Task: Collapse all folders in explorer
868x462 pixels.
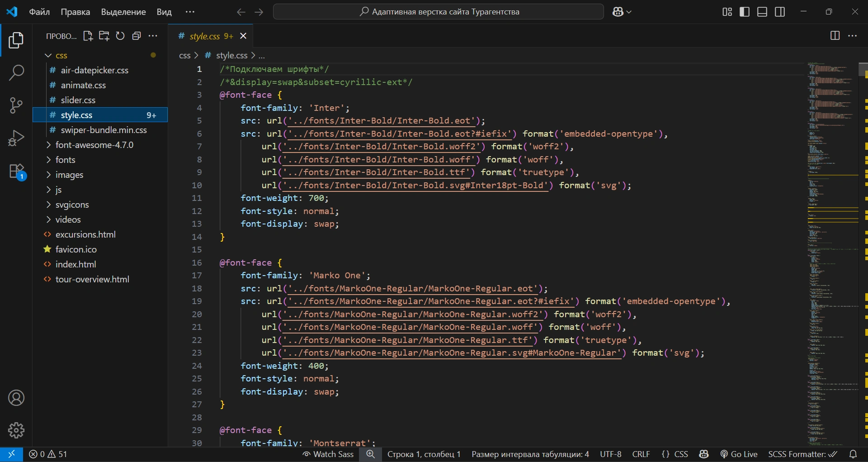Action: point(137,36)
